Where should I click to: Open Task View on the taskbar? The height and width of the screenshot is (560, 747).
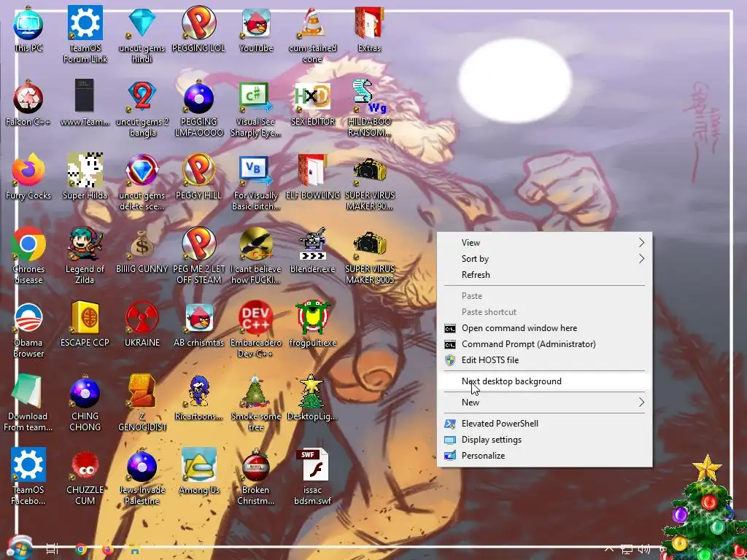click(x=53, y=548)
